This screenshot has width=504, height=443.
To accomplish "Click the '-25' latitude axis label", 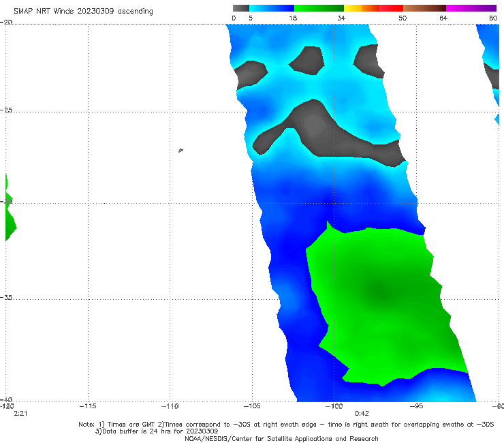I will click(6, 110).
